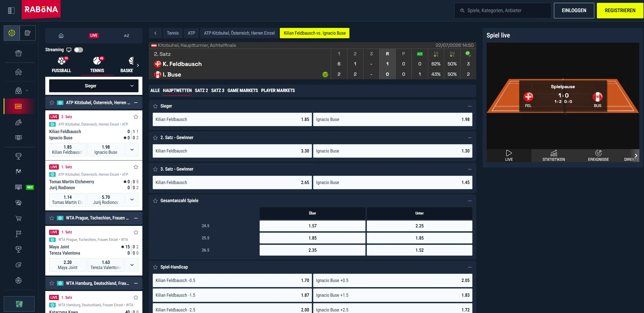This screenshot has height=313, width=644.
Task: Show more sports categories arrow
Action: click(138, 65)
